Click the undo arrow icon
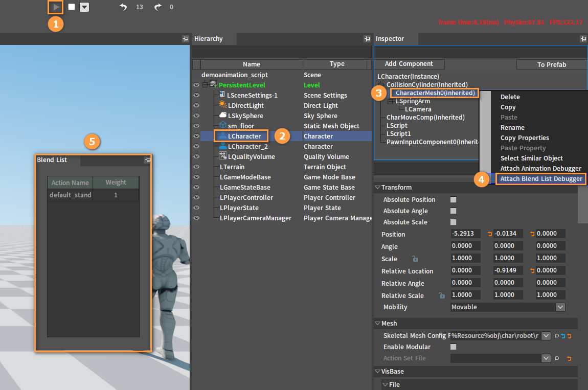Screen dimensions: 588x390 click(123, 7)
